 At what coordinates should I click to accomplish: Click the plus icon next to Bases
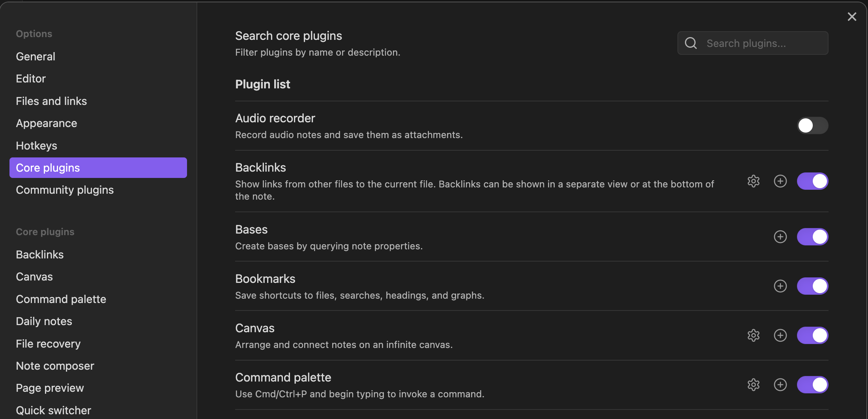coord(780,237)
